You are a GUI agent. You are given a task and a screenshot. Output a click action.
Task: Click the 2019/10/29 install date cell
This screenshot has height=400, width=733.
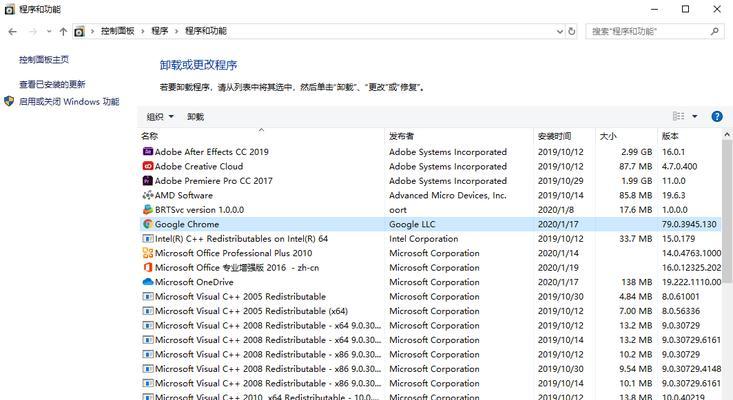pyautogui.click(x=561, y=181)
